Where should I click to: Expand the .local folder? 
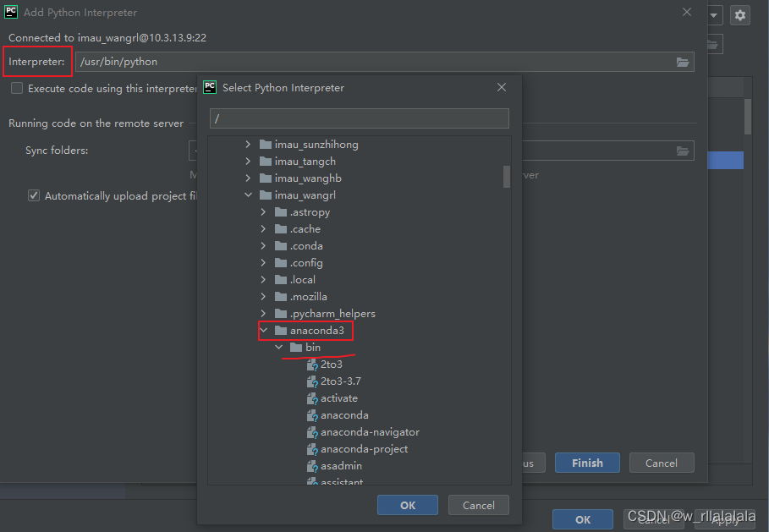[x=263, y=279]
